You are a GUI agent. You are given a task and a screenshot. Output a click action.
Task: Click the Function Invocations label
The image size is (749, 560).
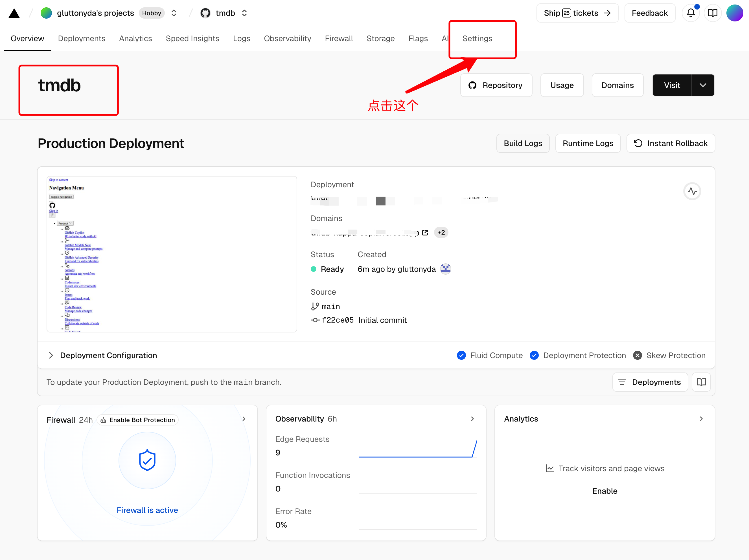click(x=312, y=475)
